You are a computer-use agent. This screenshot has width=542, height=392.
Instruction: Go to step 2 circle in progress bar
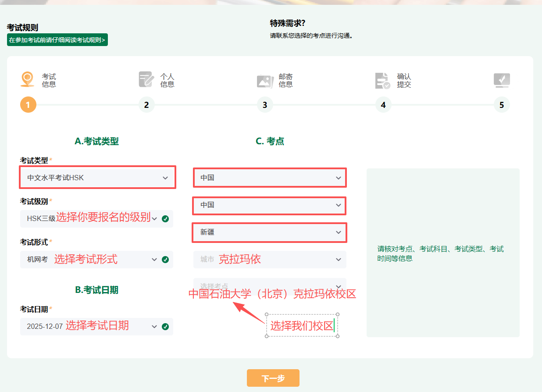(146, 105)
